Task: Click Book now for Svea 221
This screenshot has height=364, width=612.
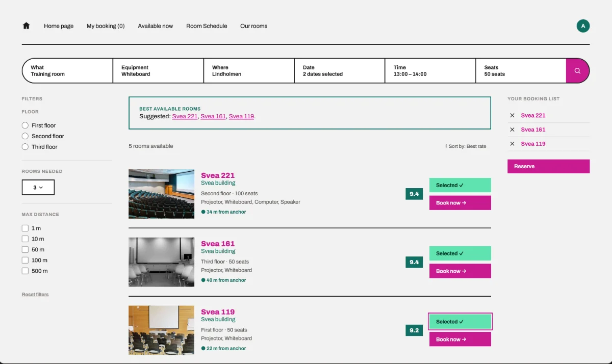Action: click(460, 203)
